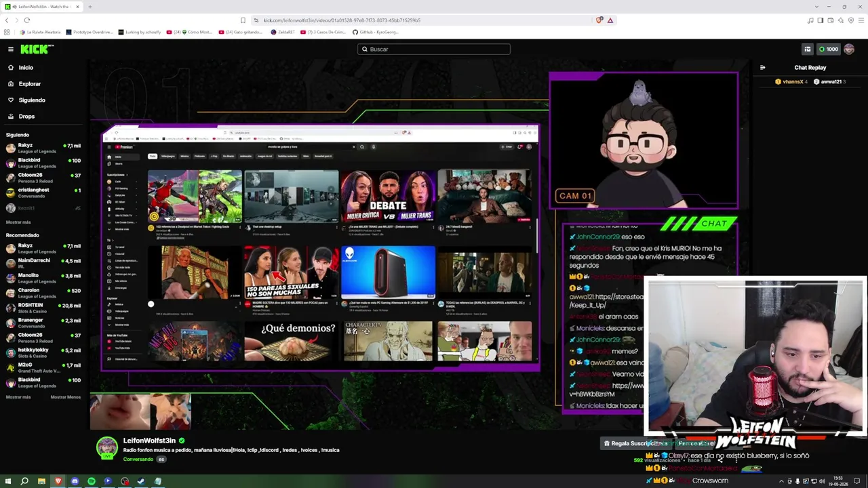Open Rakyz channel under Siguiendo
The image size is (868, 488).
[x=43, y=148]
